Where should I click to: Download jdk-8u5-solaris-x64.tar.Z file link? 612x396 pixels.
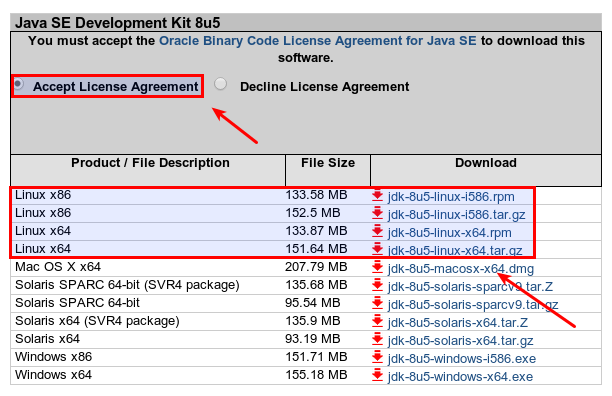click(457, 322)
